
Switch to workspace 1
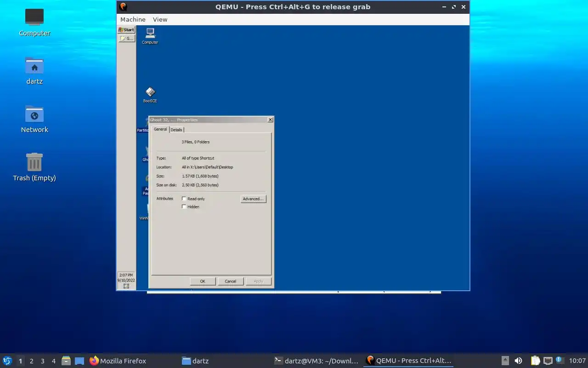click(x=20, y=361)
